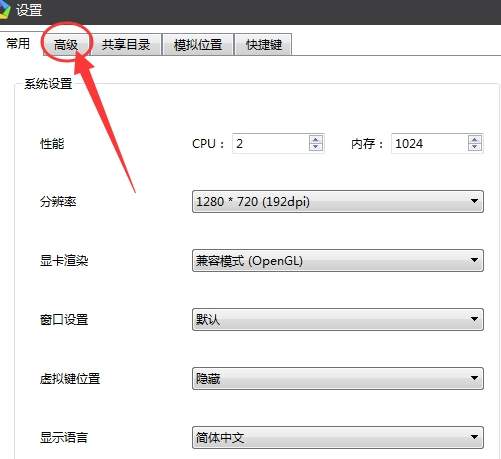Decrease CPU count with down arrow

(x=316, y=147)
